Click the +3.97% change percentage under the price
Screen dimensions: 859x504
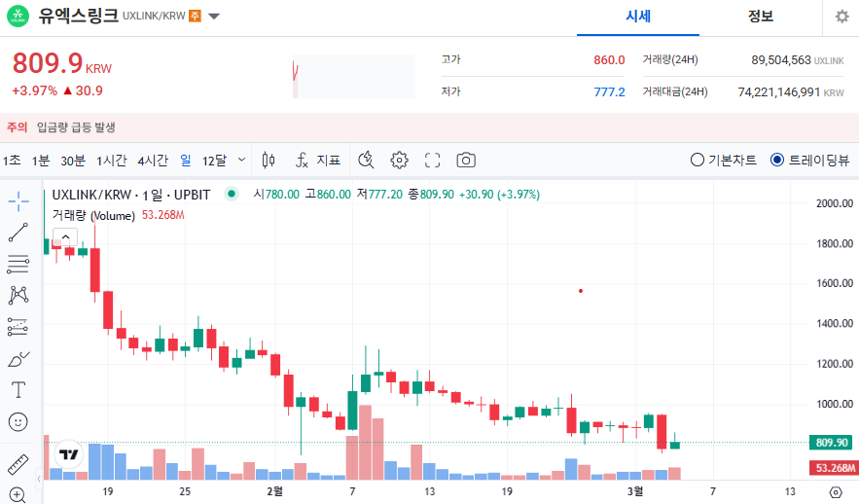point(34,90)
